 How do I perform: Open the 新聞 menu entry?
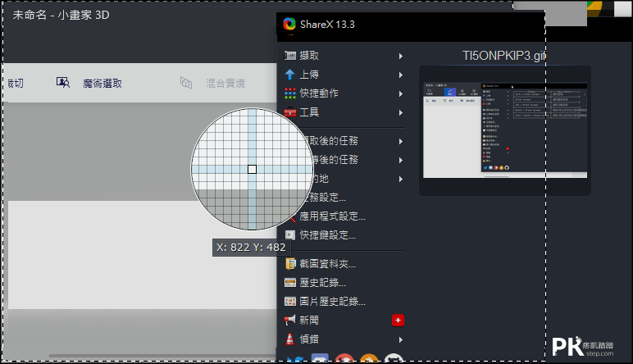(309, 321)
